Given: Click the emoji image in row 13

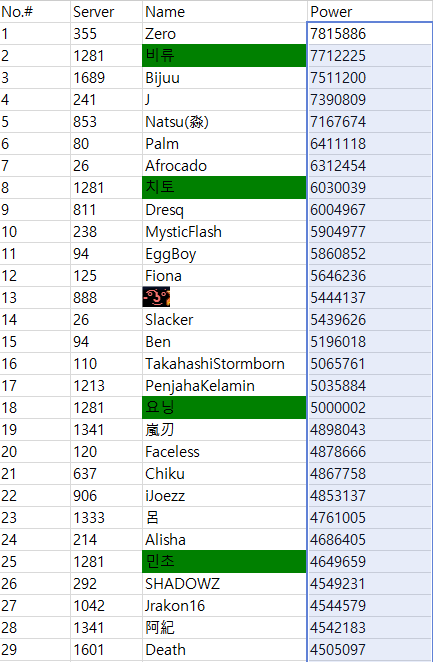Looking at the screenshot, I should tap(156, 297).
